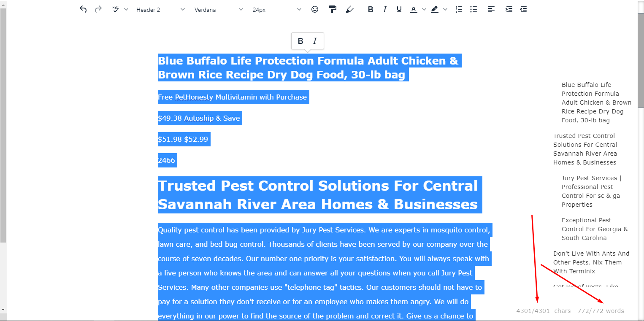Run the ABC spell check
644x321 pixels.
click(x=116, y=9)
